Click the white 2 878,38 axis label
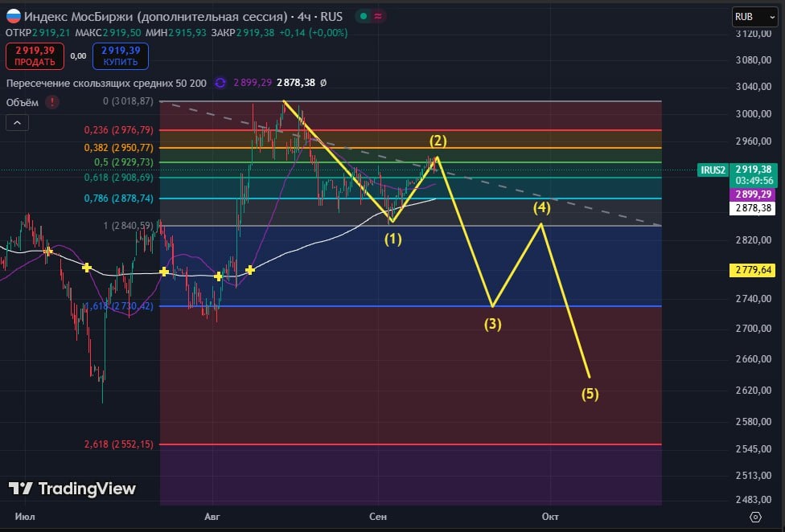785x532 pixels. (x=753, y=208)
